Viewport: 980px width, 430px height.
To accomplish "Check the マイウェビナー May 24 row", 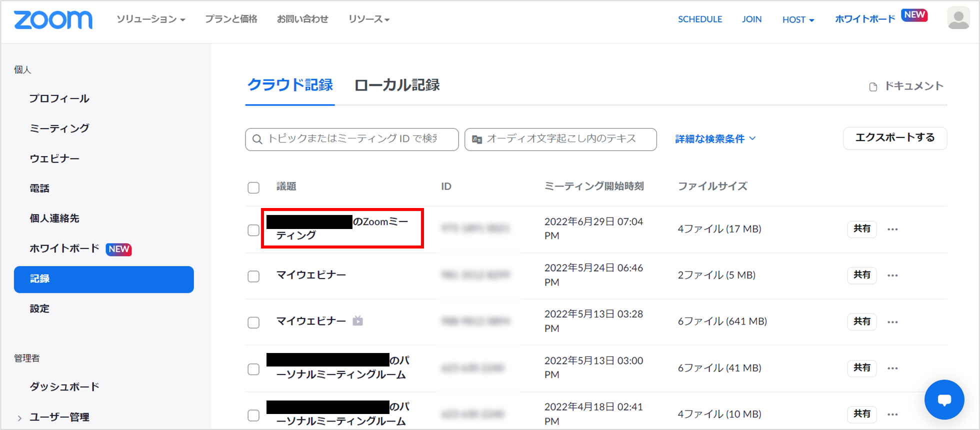I will click(x=253, y=276).
